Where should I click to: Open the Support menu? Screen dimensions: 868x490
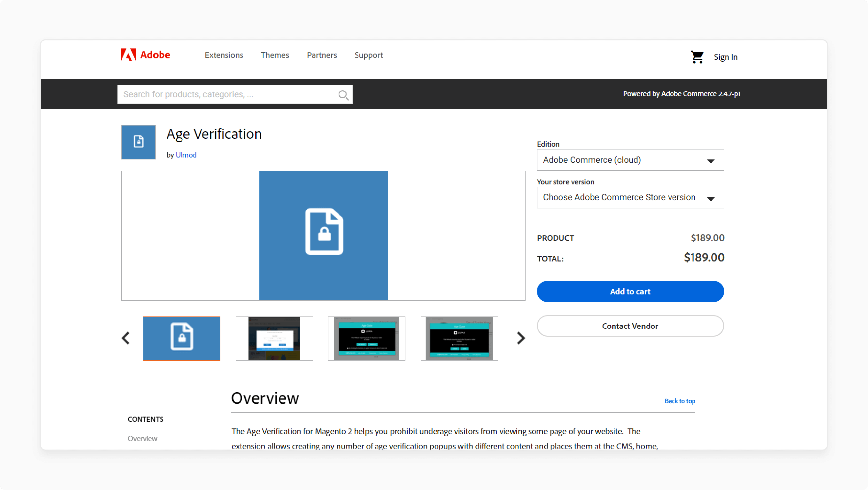pyautogui.click(x=369, y=55)
